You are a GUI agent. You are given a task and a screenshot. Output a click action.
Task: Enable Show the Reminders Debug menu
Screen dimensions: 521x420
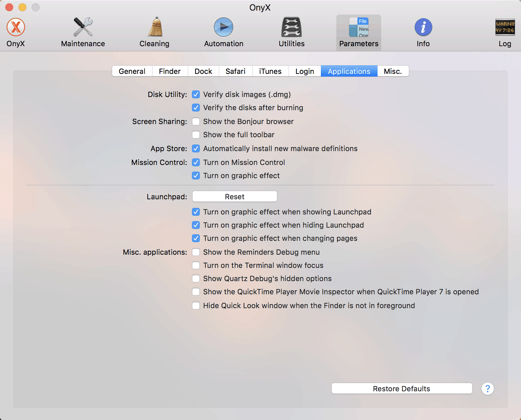tap(196, 252)
